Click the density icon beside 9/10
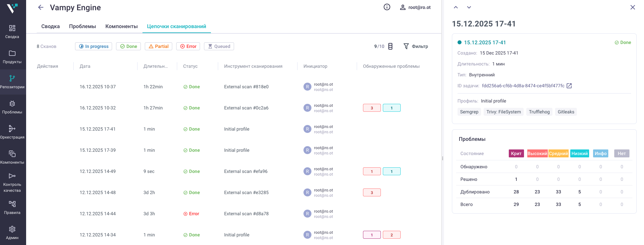The width and height of the screenshot is (644, 245). tap(390, 46)
